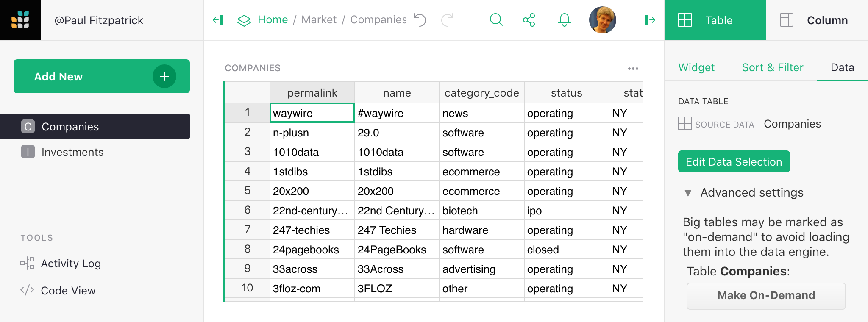
Task: Open the share icon menu
Action: pos(529,20)
